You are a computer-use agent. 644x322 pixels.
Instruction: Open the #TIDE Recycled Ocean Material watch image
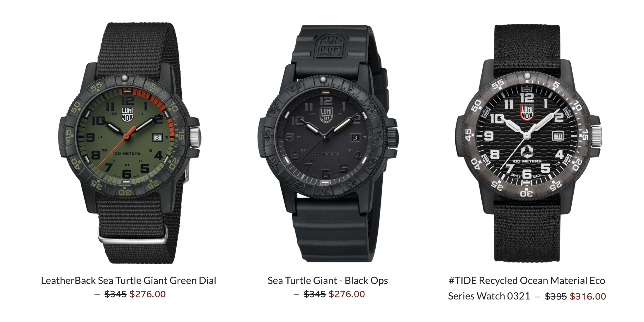tap(528, 143)
